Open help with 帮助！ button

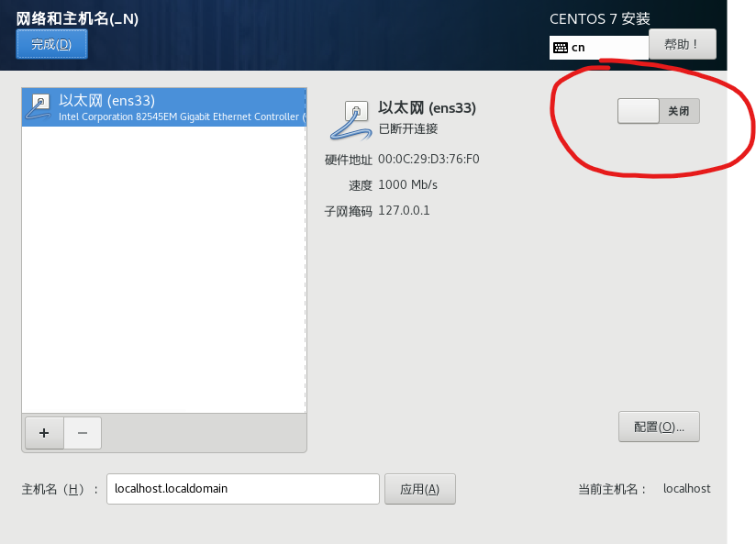click(x=683, y=44)
